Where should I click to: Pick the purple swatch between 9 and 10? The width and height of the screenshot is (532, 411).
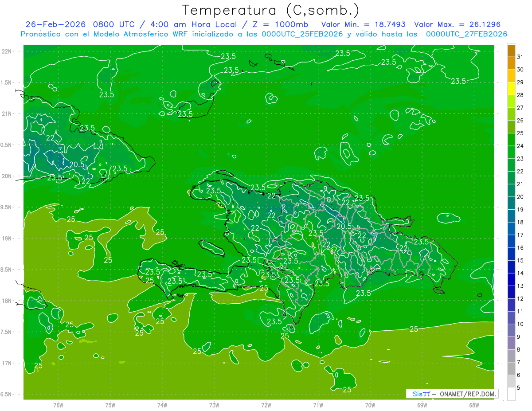click(511, 331)
